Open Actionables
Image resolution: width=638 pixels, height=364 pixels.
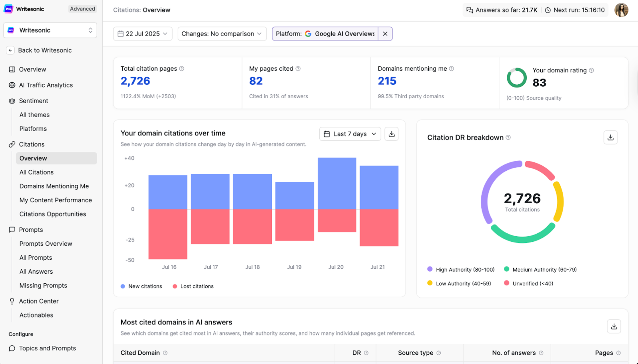tap(36, 315)
